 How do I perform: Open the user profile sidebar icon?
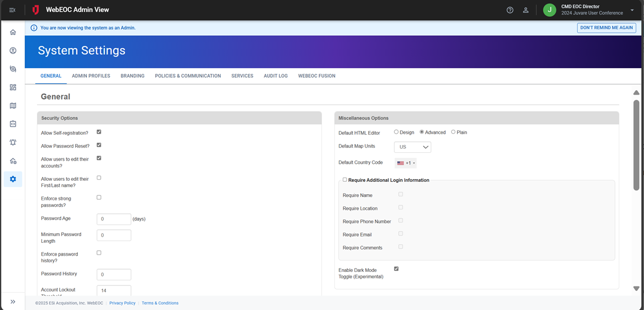click(13, 50)
